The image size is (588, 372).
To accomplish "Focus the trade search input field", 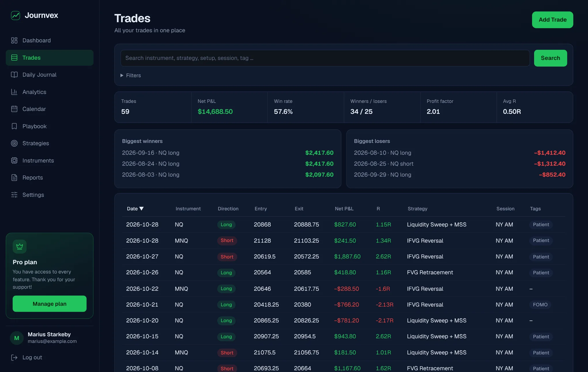I will (325, 58).
